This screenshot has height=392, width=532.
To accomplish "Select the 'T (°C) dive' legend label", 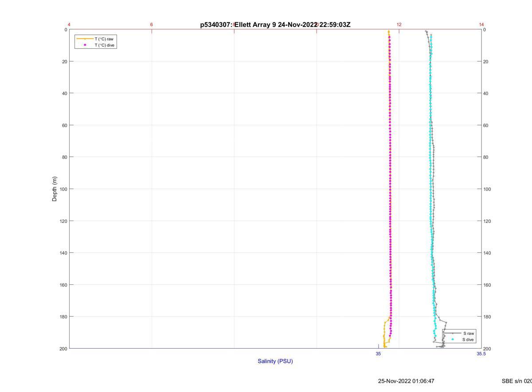I will [105, 45].
